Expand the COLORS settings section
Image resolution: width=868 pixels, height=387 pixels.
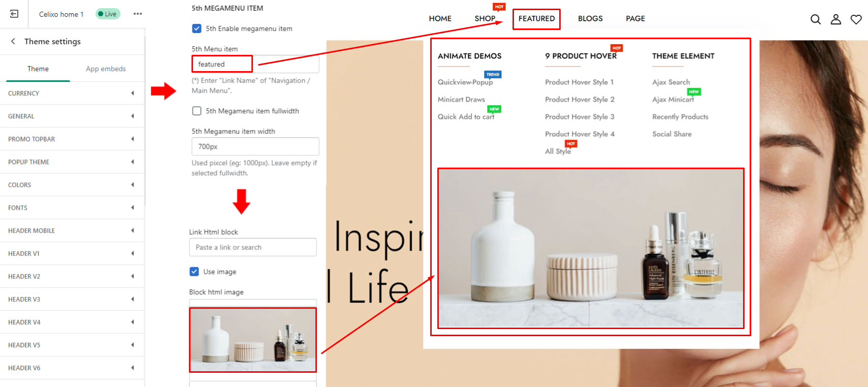pyautogui.click(x=72, y=185)
